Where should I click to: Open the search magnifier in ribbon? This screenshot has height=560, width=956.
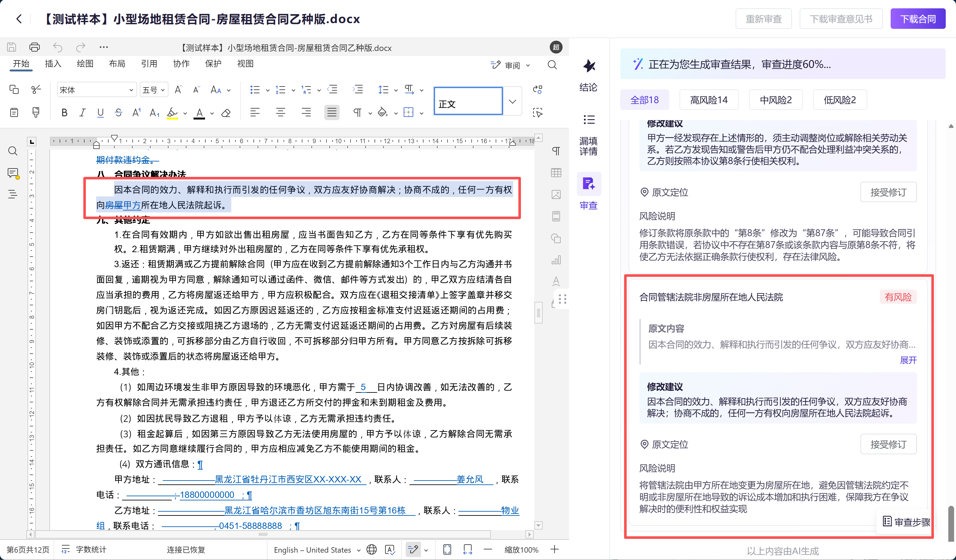point(552,65)
